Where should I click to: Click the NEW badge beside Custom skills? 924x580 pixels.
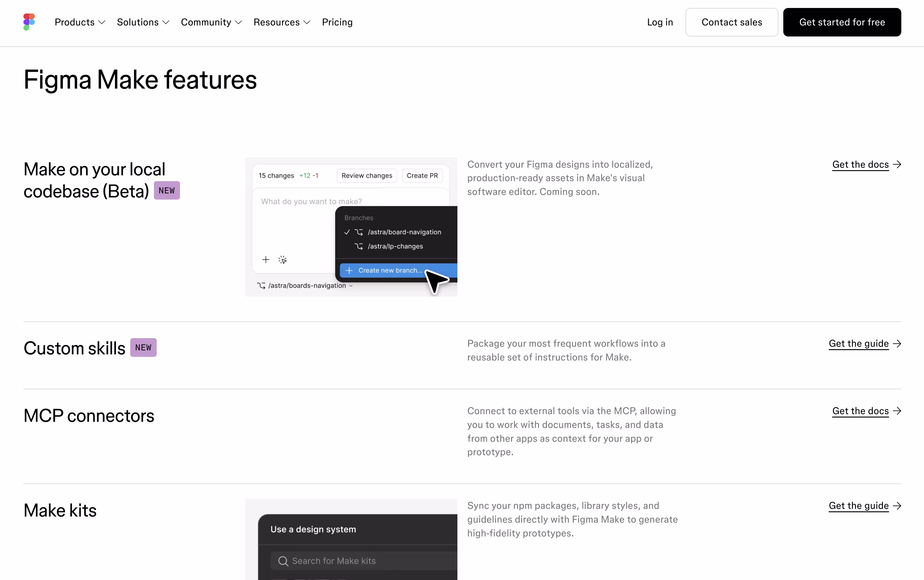[143, 348]
